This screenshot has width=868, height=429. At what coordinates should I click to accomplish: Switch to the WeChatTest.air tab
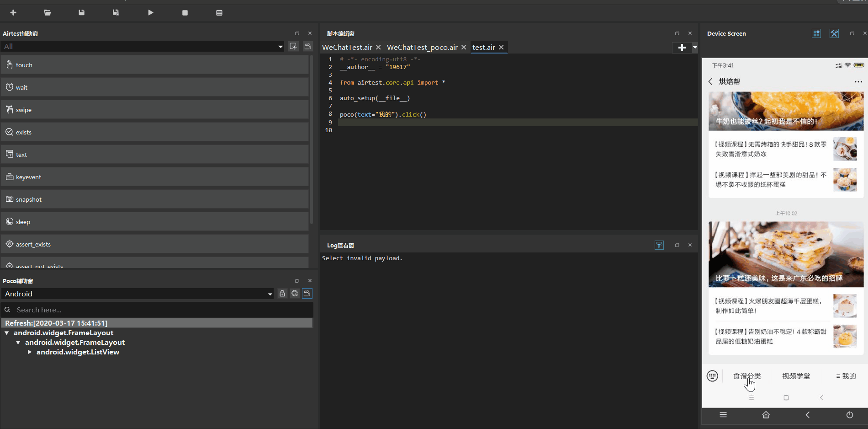(x=347, y=48)
